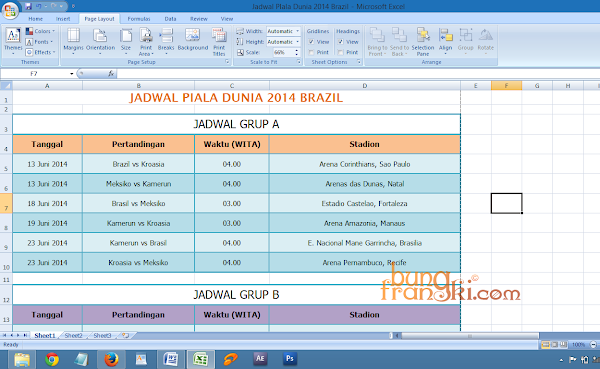The height and width of the screenshot is (369, 600).
Task: Click the Print Area icon
Action: pos(145,41)
